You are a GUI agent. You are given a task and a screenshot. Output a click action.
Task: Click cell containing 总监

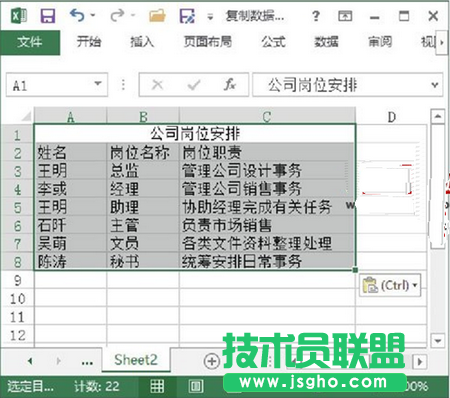pyautogui.click(x=143, y=171)
